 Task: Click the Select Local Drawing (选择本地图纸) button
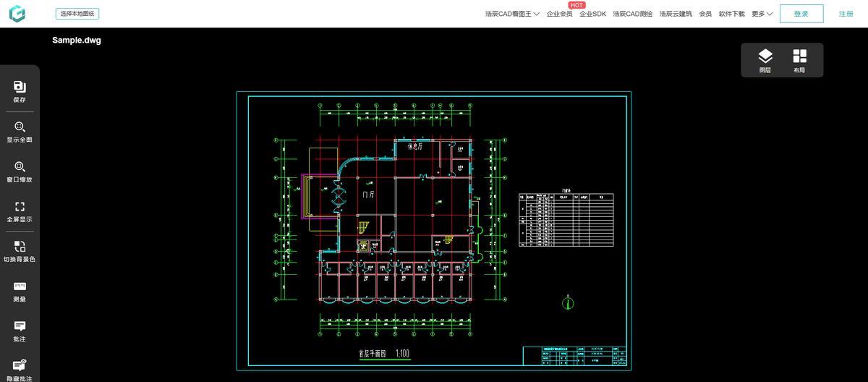[77, 14]
